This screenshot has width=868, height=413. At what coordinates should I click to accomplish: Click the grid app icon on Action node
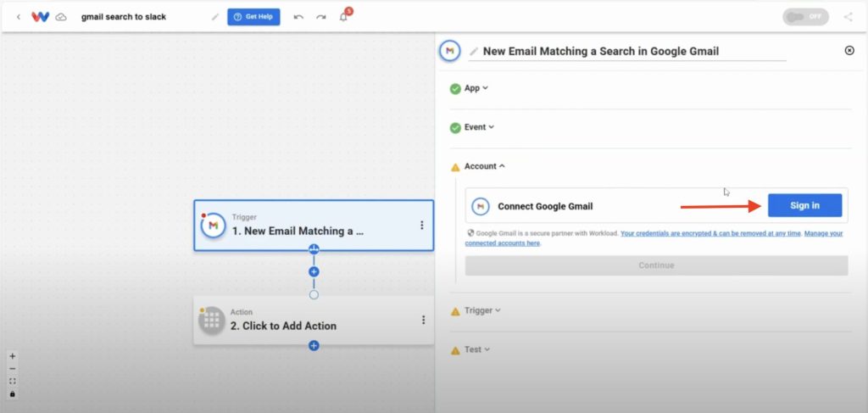coord(211,321)
